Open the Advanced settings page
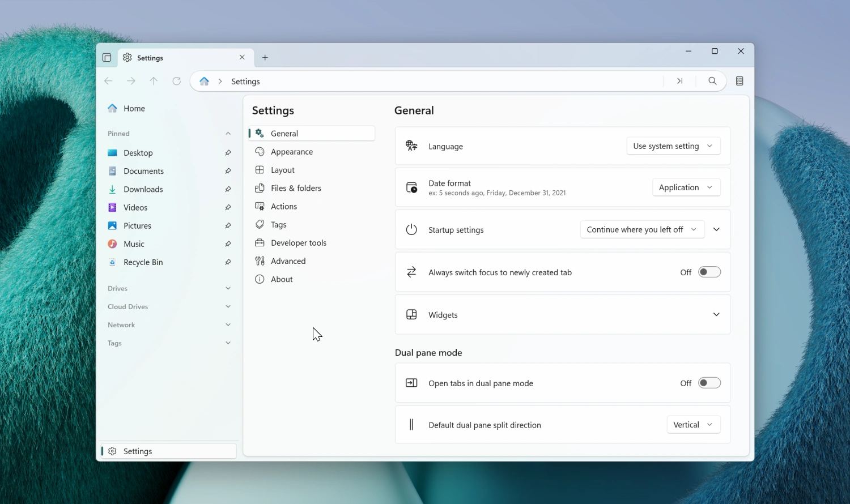Screen dimensions: 850x504 [x=312, y=261]
